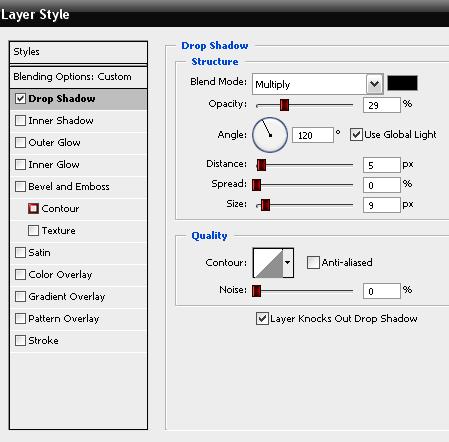Open the Outer Glow settings row
Screen dimensions: 449x442
click(x=78, y=143)
